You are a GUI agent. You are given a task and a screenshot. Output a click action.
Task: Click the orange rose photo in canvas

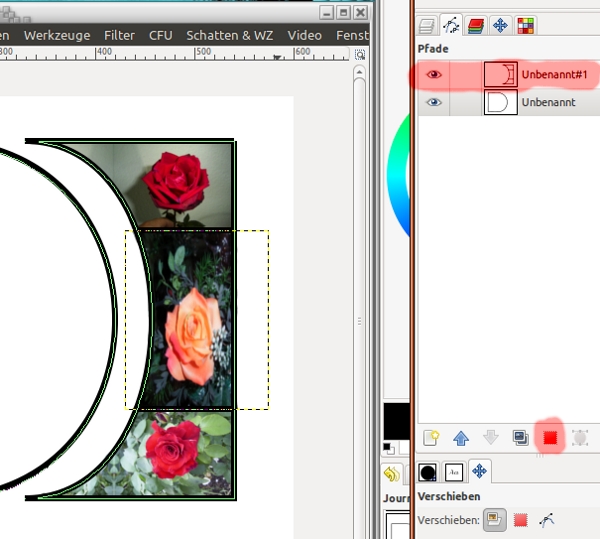pos(193,337)
